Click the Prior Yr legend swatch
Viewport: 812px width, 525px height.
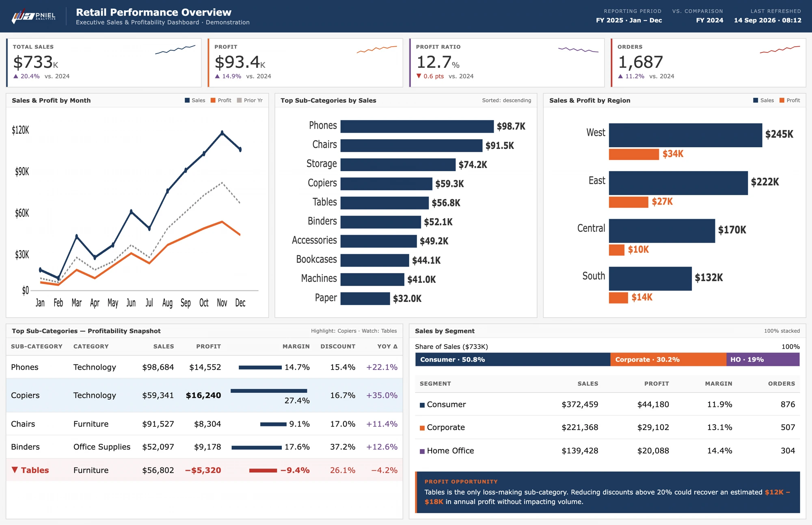[x=239, y=100]
